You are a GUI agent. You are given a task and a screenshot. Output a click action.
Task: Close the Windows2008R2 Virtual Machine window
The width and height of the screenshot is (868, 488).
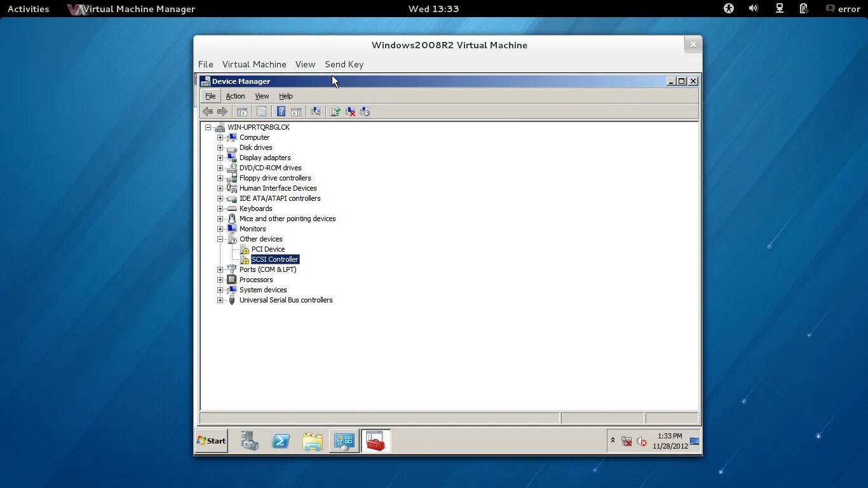coord(693,44)
